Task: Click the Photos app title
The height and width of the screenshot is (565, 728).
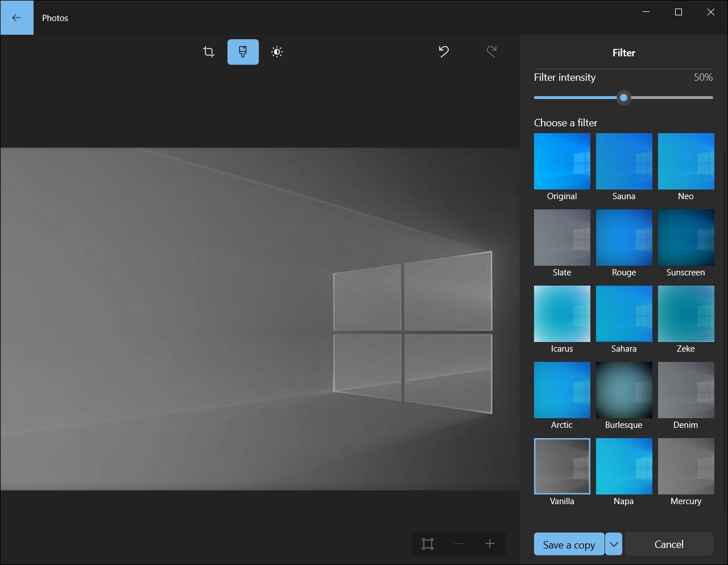Action: [x=55, y=18]
